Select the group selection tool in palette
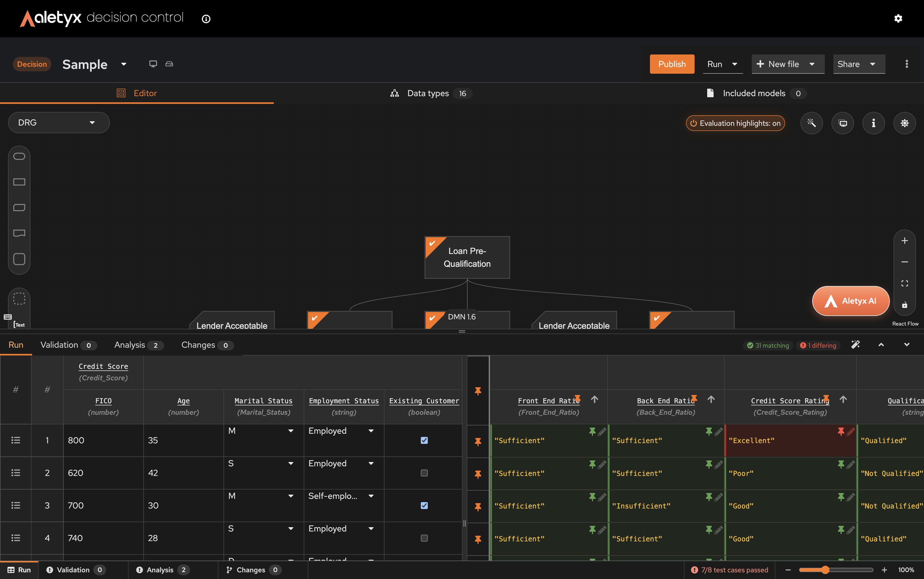The height and width of the screenshot is (579, 924). 19,298
